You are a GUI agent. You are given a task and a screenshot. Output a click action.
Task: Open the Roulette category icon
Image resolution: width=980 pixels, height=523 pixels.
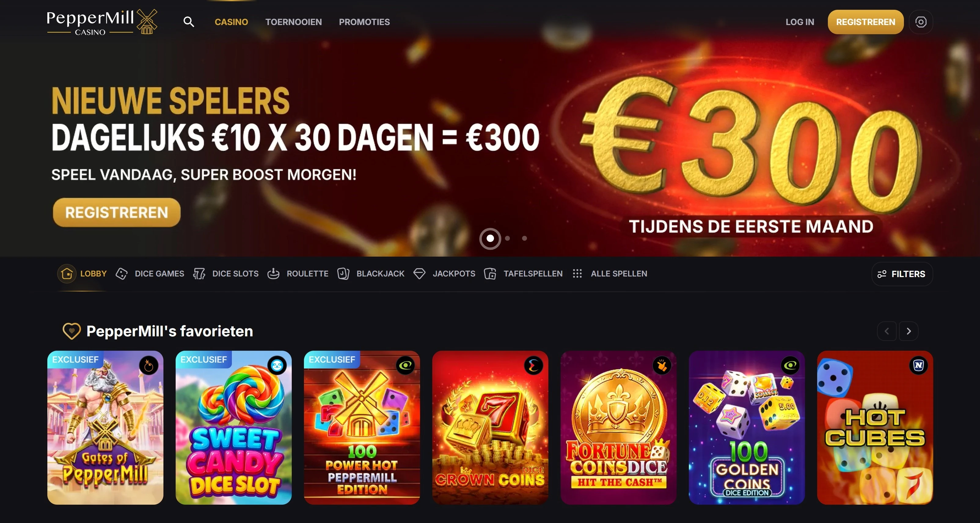tap(273, 273)
